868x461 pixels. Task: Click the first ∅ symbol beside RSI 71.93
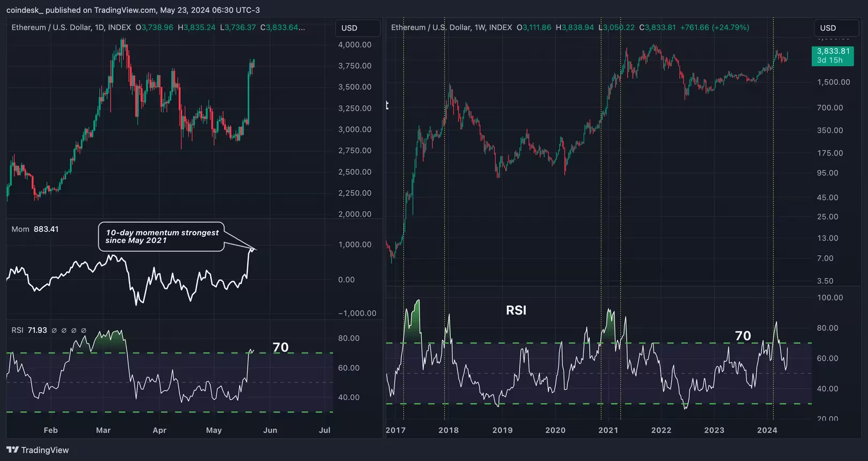point(54,331)
